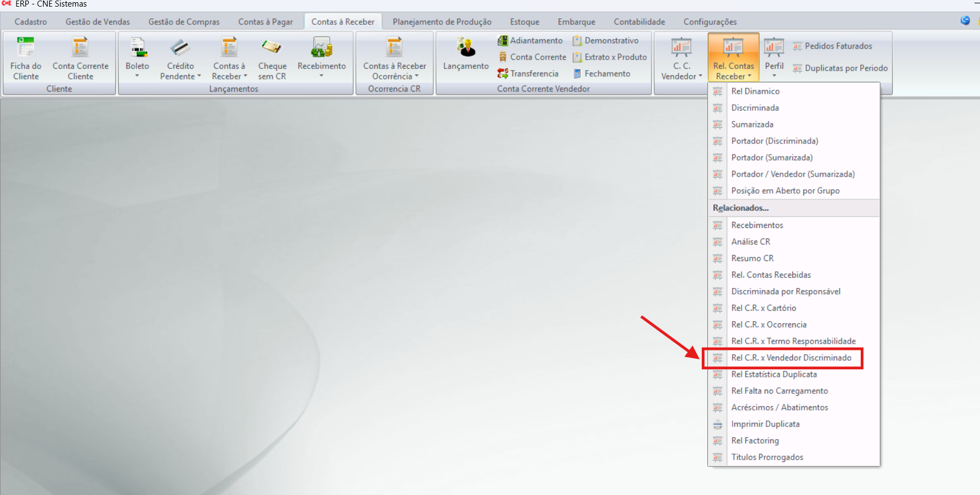Choose Imprimir Duplicata from the menu
980x495 pixels.
click(765, 424)
